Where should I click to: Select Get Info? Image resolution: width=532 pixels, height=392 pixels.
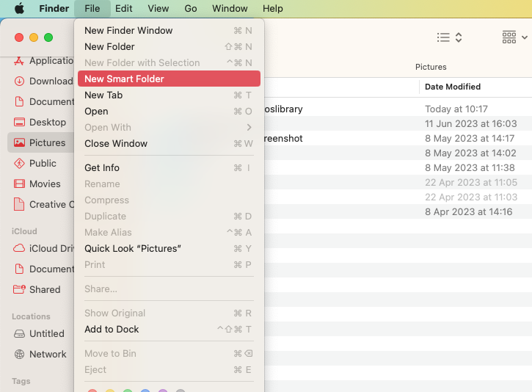(169, 167)
